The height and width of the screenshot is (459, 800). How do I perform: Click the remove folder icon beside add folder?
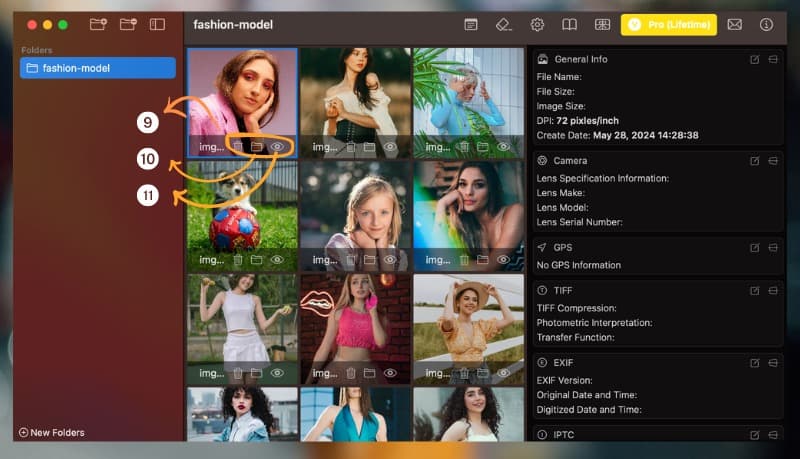(x=128, y=24)
